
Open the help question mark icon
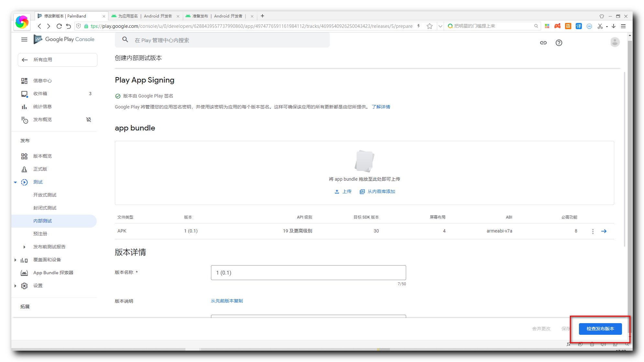click(x=559, y=43)
